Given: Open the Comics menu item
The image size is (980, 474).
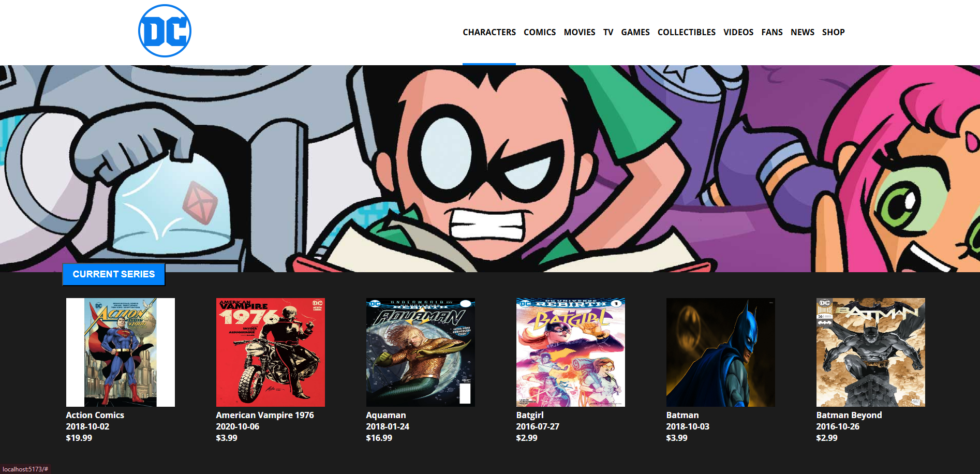Looking at the screenshot, I should (x=540, y=32).
